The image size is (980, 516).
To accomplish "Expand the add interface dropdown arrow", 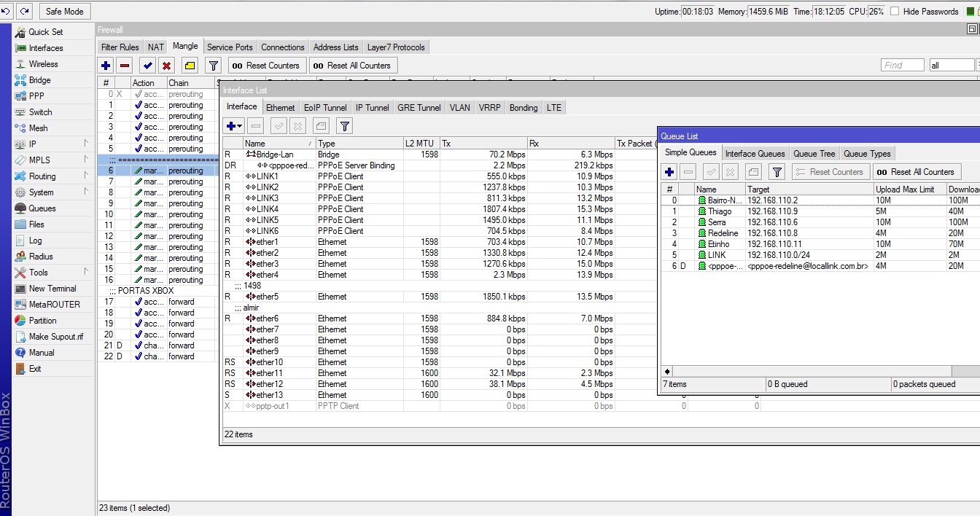I will [x=240, y=126].
